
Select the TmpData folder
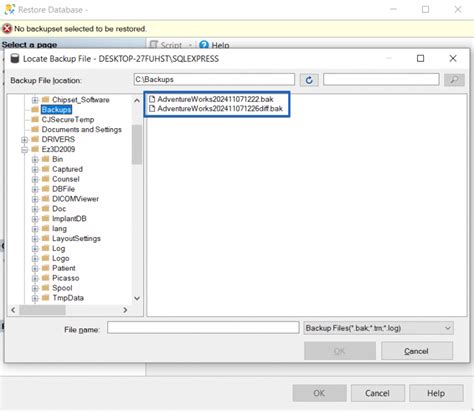click(68, 298)
